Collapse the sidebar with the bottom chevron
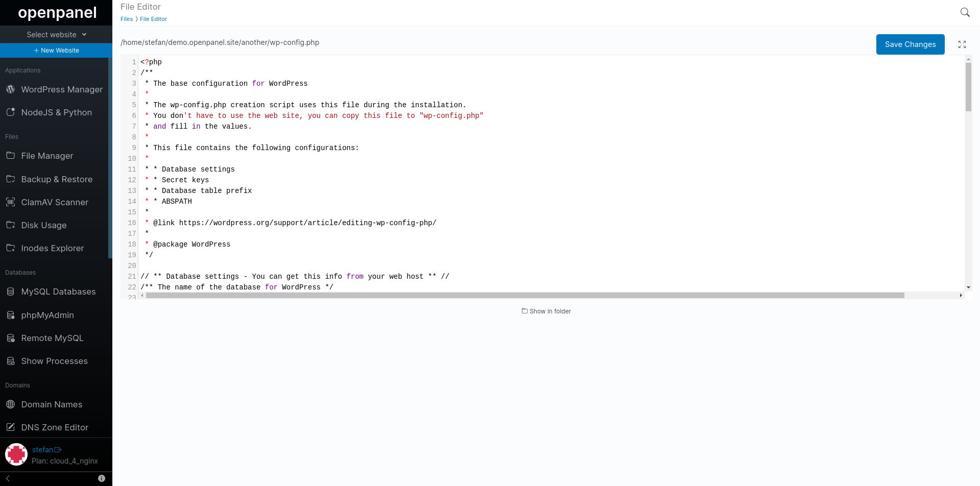 click(8, 478)
